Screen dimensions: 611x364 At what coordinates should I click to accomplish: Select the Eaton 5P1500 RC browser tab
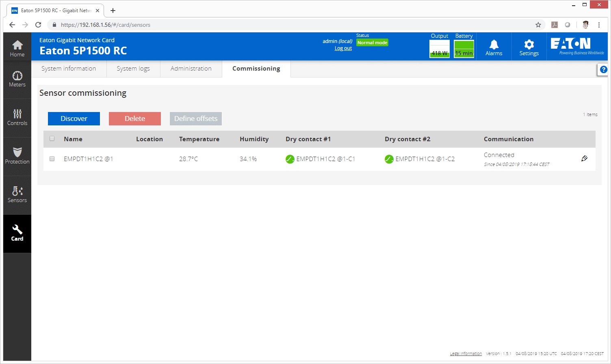(55, 11)
